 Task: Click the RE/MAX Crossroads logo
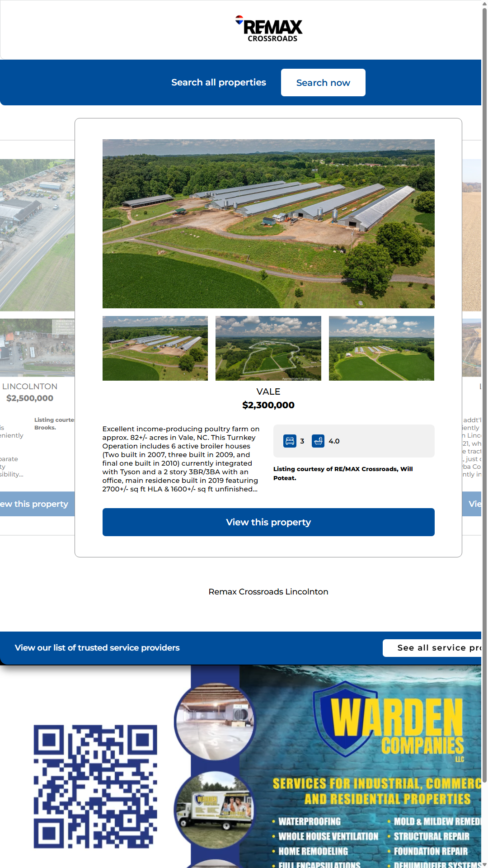point(269,29)
